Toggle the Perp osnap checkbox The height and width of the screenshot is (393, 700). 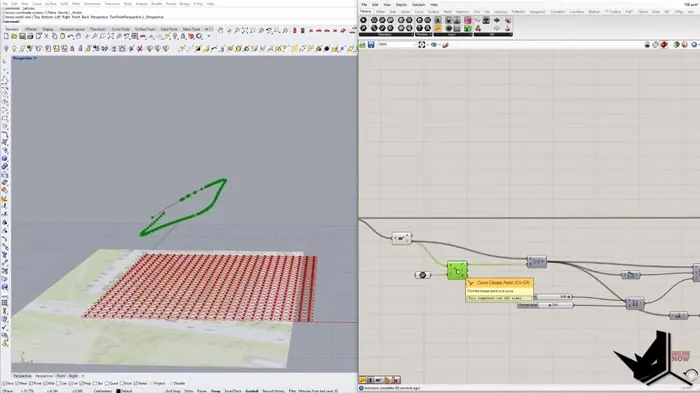[82, 383]
